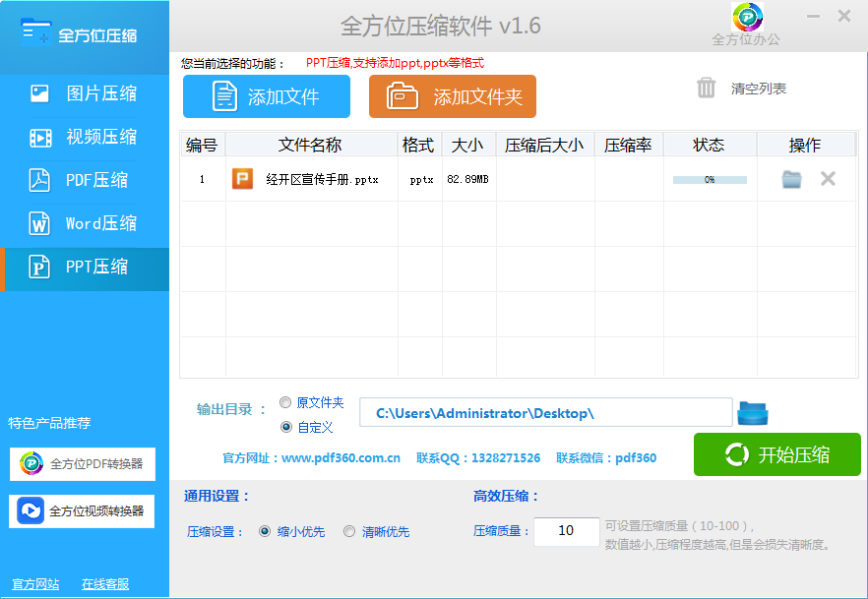Click the 压缩质量 input field
This screenshot has height=599, width=868.
tap(566, 531)
